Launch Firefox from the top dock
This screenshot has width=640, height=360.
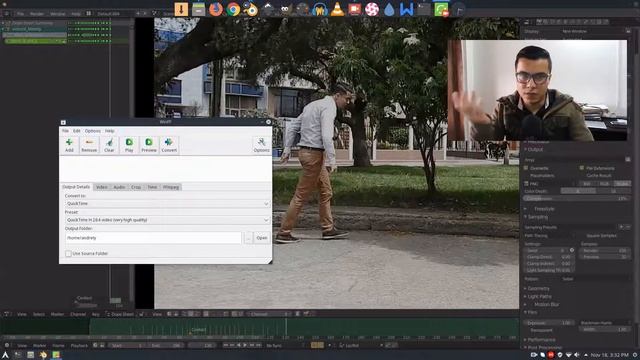click(216, 9)
